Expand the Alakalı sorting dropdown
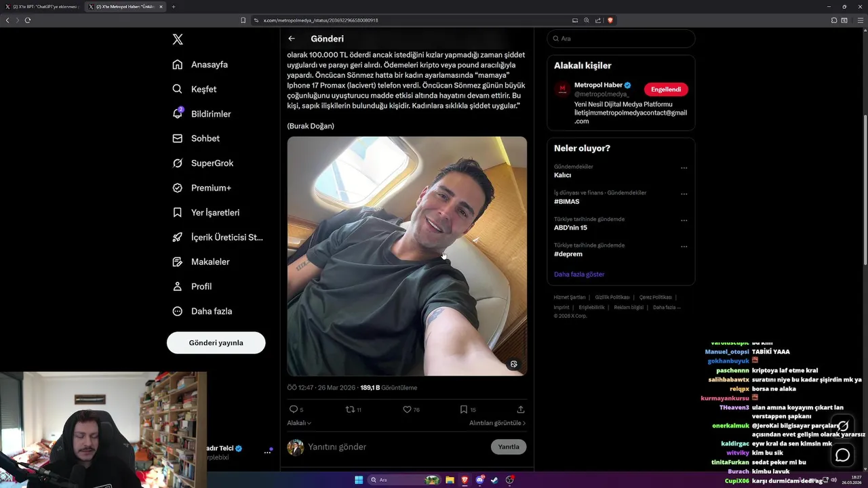The width and height of the screenshot is (868, 488). [299, 423]
